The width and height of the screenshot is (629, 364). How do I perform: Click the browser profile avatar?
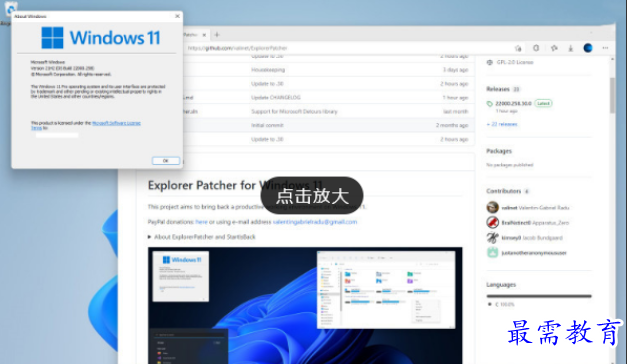click(x=588, y=48)
